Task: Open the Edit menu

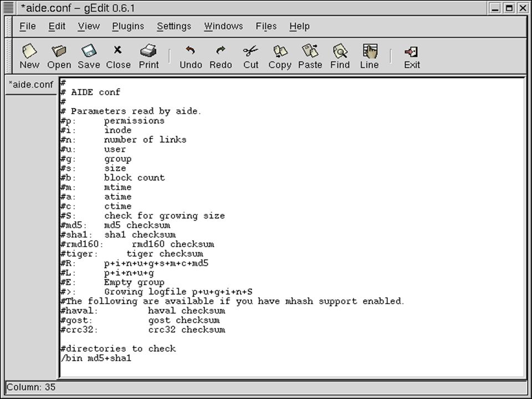Action: pyautogui.click(x=57, y=26)
